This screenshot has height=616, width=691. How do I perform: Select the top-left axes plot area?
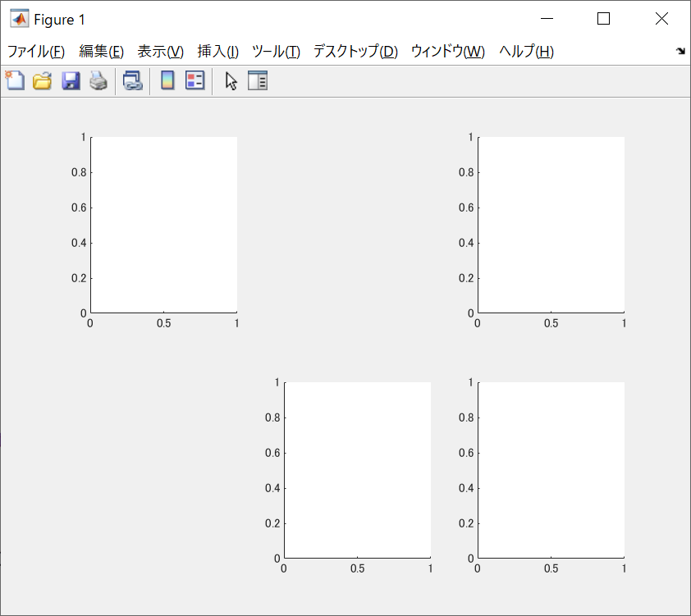[x=164, y=225]
